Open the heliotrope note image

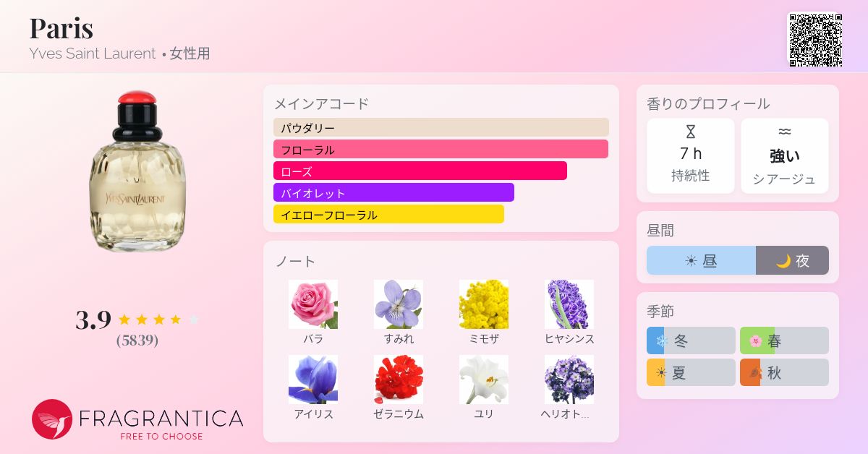[569, 380]
